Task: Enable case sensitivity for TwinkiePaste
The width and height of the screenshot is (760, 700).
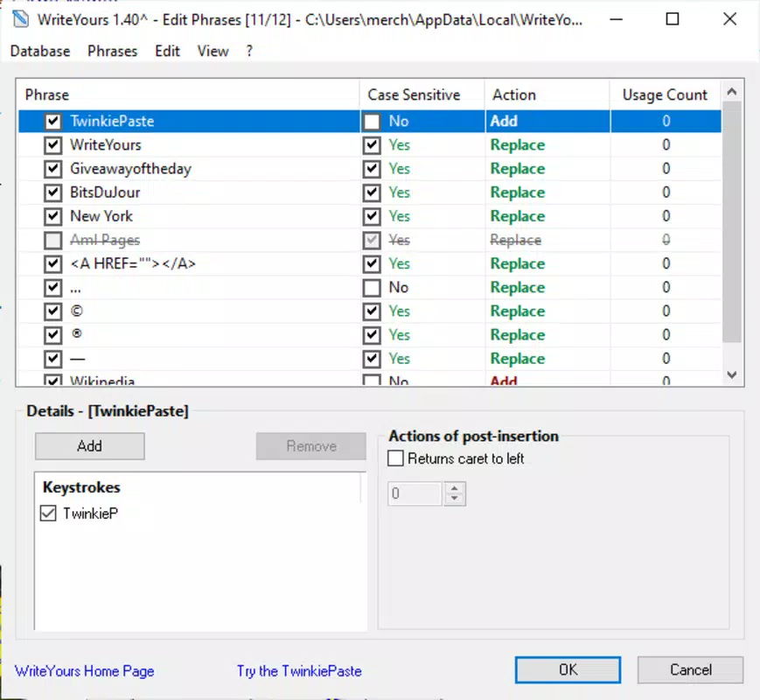Action: pyautogui.click(x=372, y=122)
